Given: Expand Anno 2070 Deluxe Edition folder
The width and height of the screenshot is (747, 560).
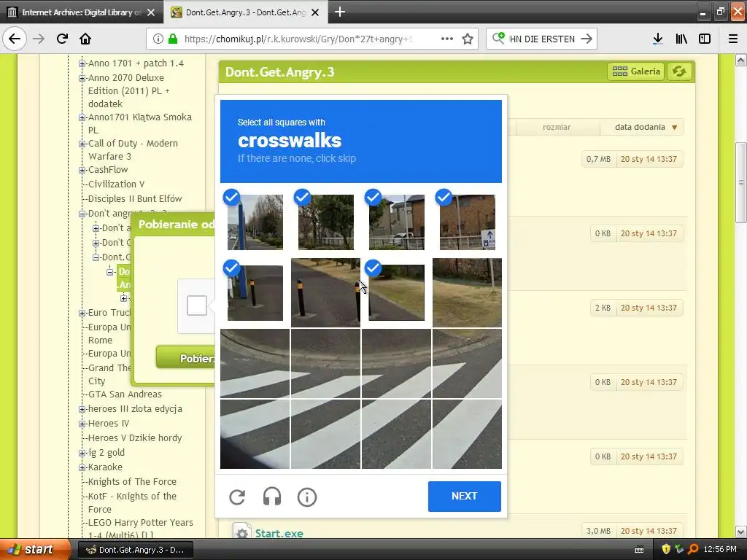Looking at the screenshot, I should coord(82,78).
